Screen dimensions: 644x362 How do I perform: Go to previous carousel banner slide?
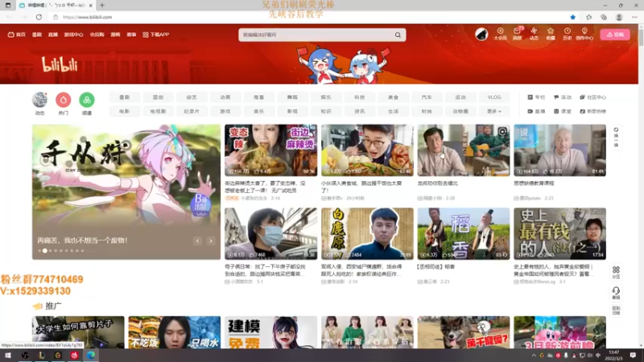(197, 241)
